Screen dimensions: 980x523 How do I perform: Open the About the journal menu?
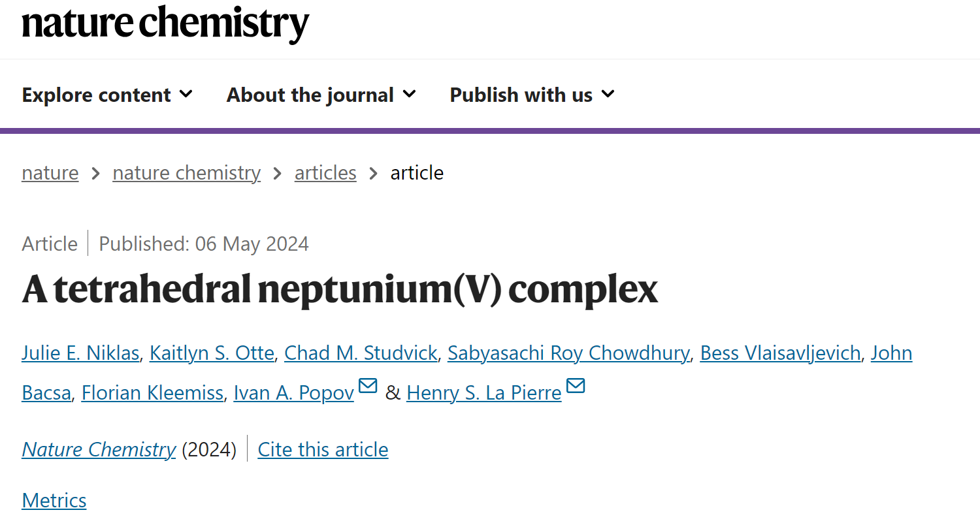321,95
